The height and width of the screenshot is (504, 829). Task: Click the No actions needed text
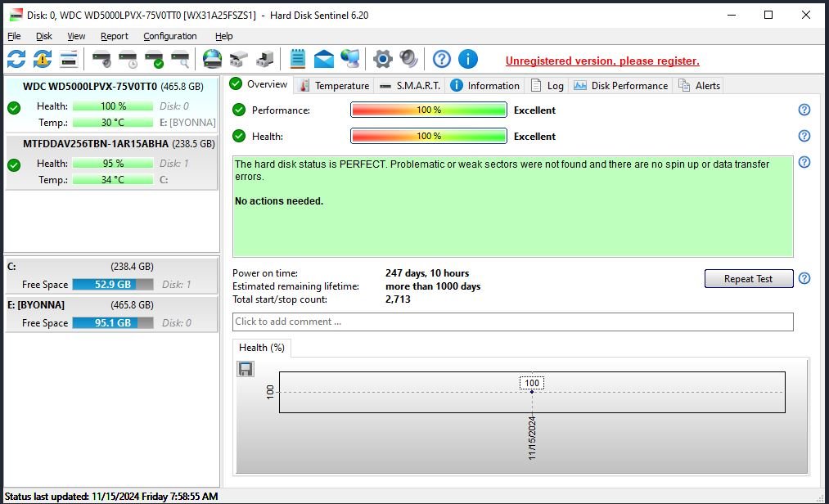pyautogui.click(x=278, y=201)
